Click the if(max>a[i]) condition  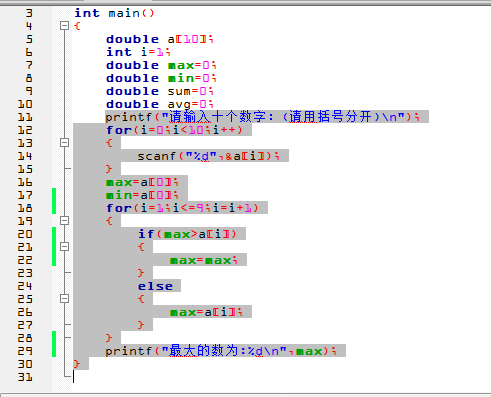tap(187, 234)
